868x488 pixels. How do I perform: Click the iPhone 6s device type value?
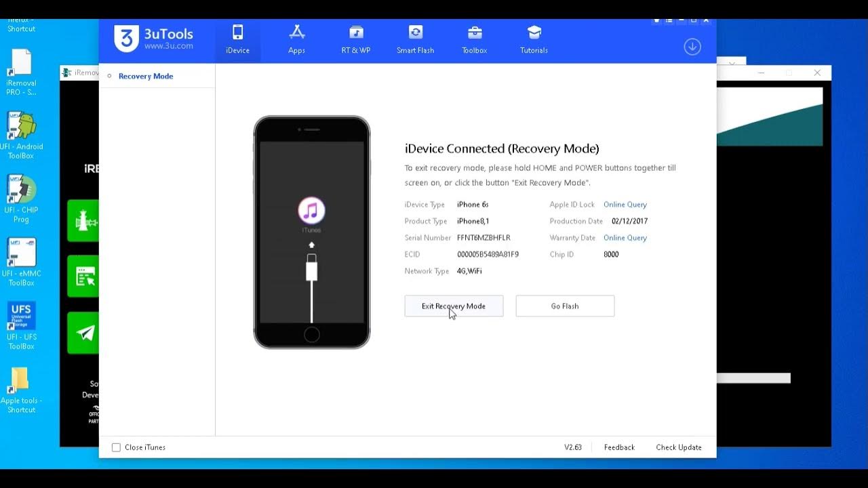click(x=473, y=205)
